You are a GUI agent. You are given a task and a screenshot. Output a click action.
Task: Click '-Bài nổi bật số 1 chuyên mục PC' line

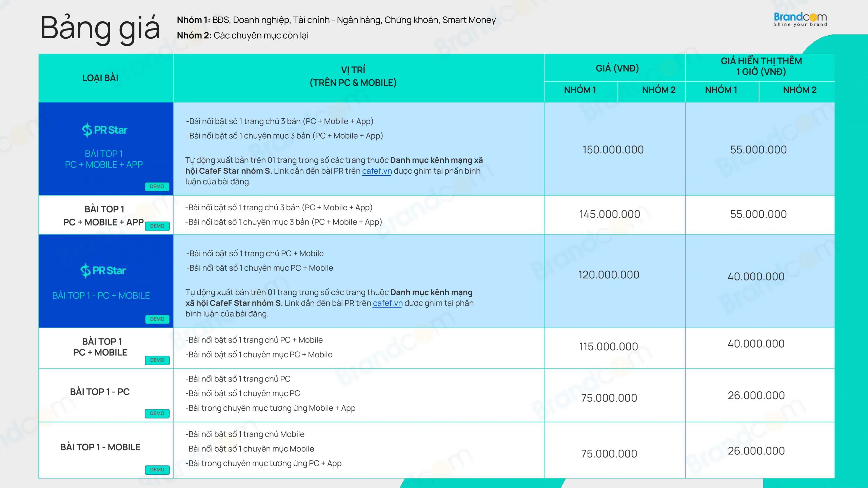pyautogui.click(x=243, y=393)
